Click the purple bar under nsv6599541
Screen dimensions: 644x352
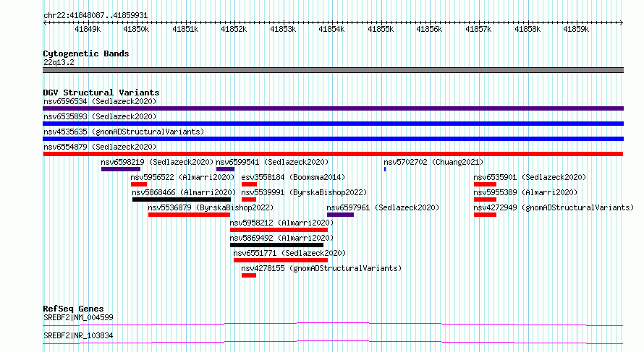(x=225, y=169)
